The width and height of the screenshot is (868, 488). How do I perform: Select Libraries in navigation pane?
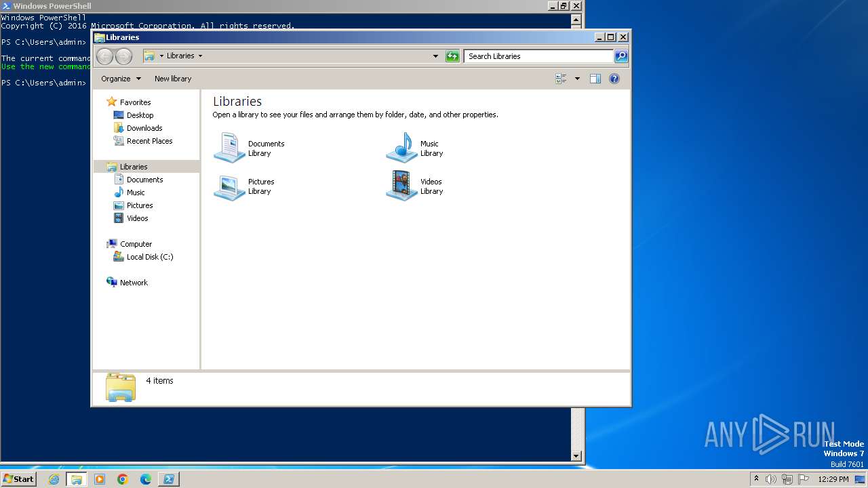(x=134, y=167)
